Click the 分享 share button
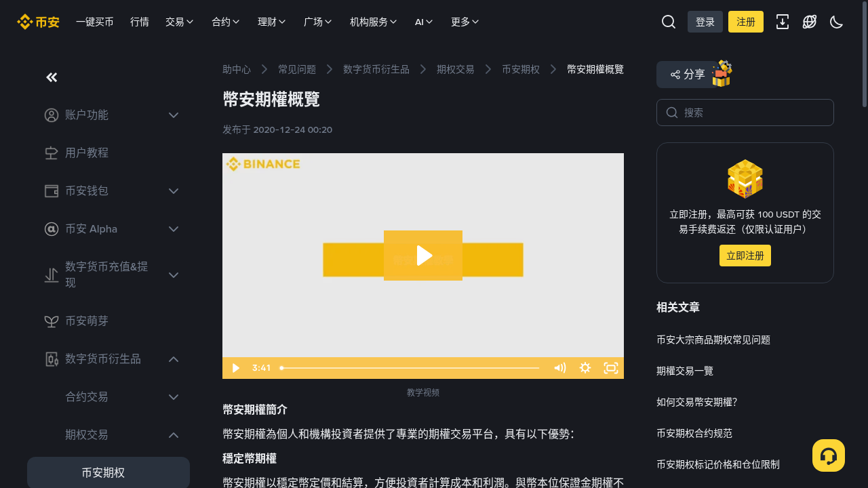This screenshot has height=488, width=868. tap(688, 75)
